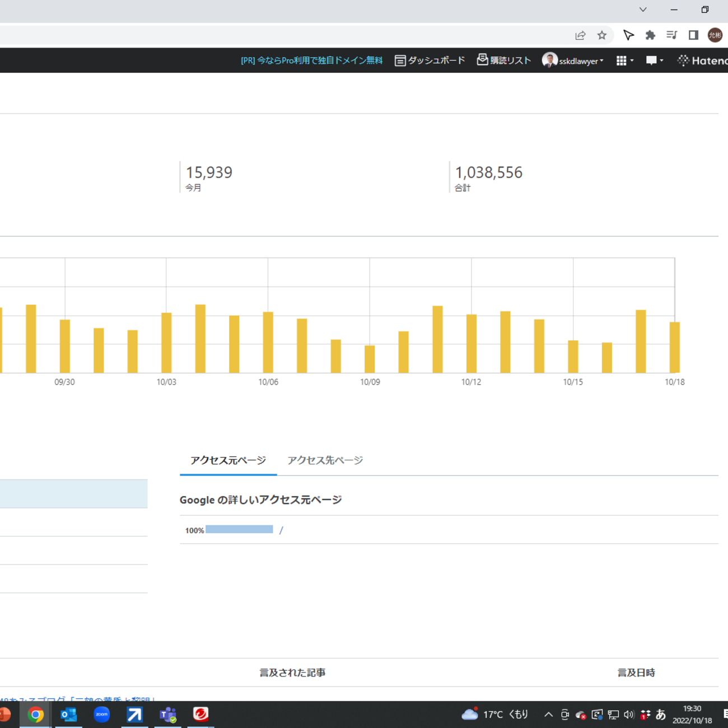Bookmark this page with the star icon

pyautogui.click(x=602, y=35)
